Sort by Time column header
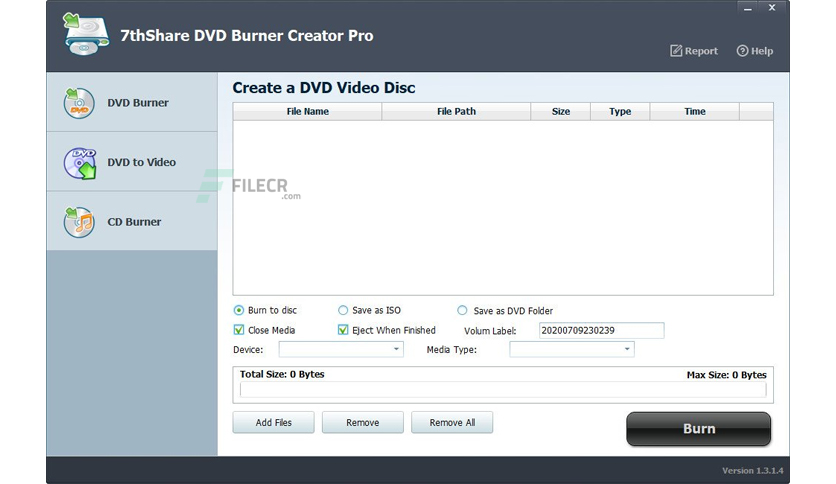This screenshot has height=484, width=836. pyautogui.click(x=695, y=111)
